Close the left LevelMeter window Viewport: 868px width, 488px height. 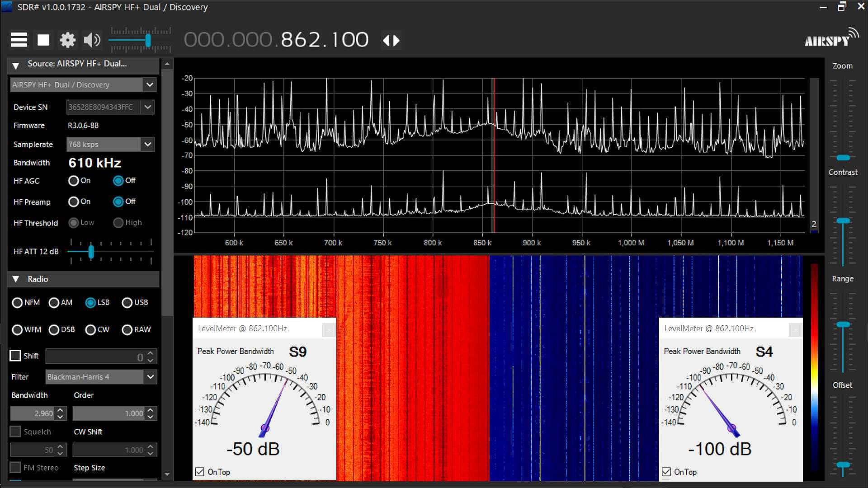click(329, 330)
